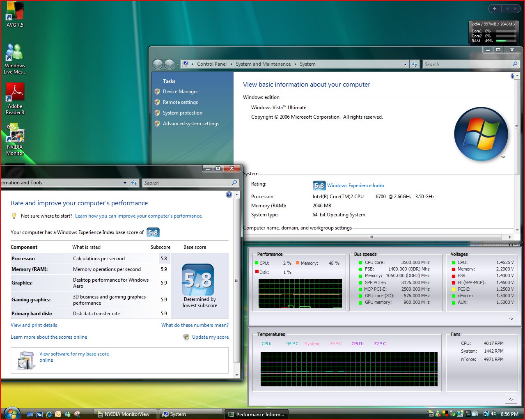525x420 pixels.
Task: Click the back/forward history dropdown arrow
Action: tap(177, 64)
